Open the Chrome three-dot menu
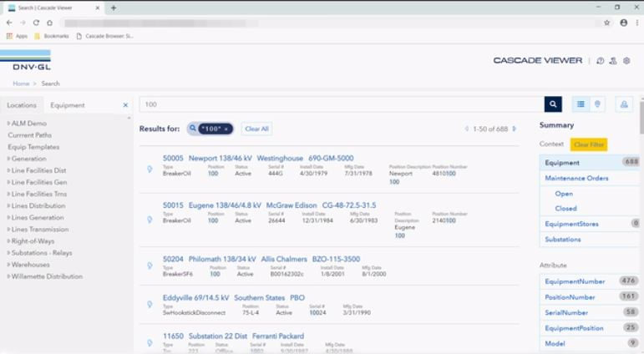 (x=637, y=23)
